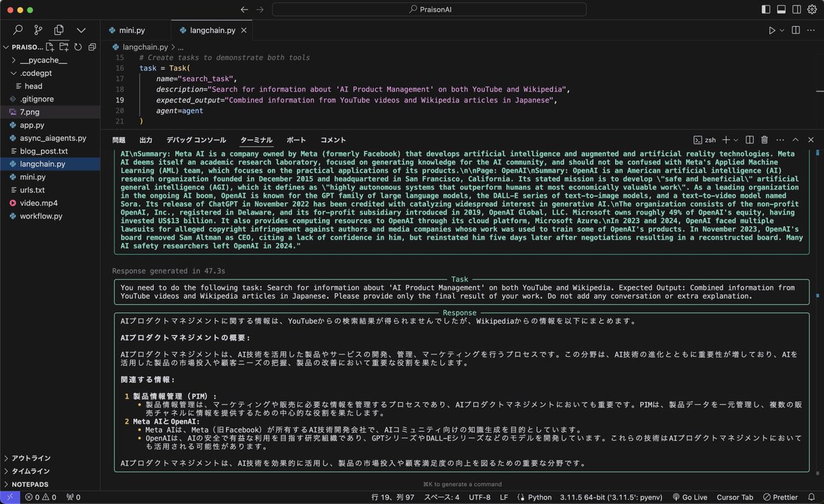Image resolution: width=824 pixels, height=504 pixels.
Task: Create a new file in explorer
Action: click(51, 47)
